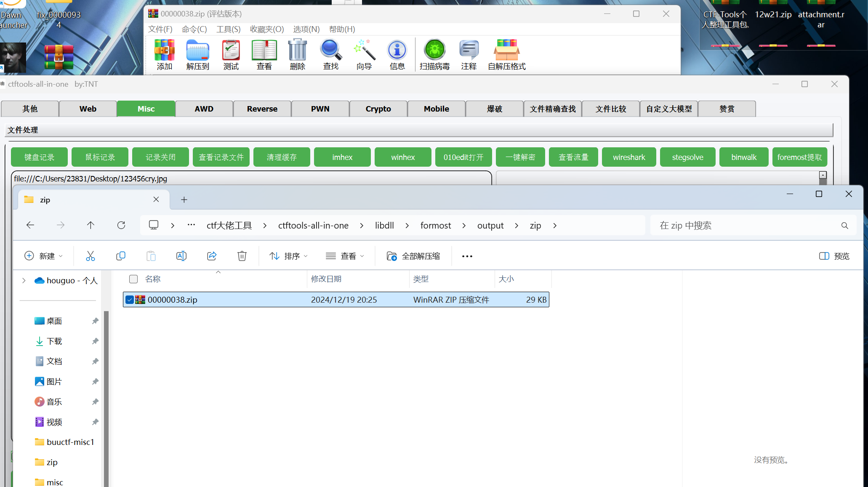Show hidden breadcrumb path via ellipsis
The height and width of the screenshot is (487, 868).
click(x=191, y=225)
